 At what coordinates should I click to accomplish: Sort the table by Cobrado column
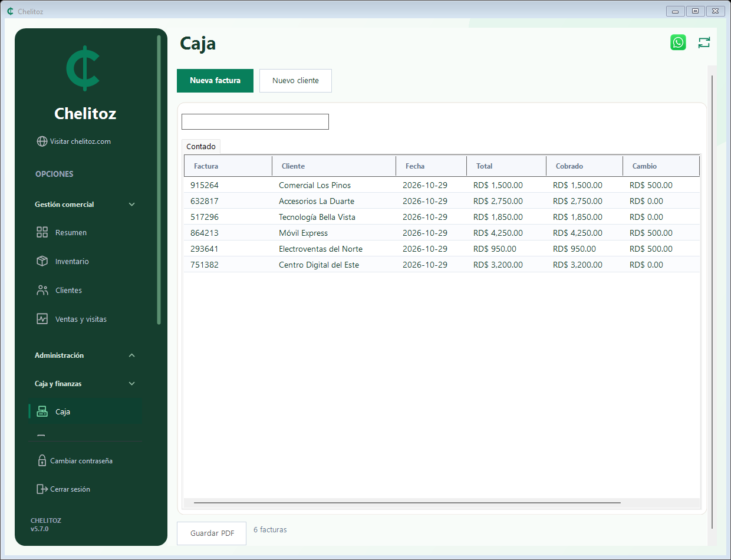pos(585,166)
